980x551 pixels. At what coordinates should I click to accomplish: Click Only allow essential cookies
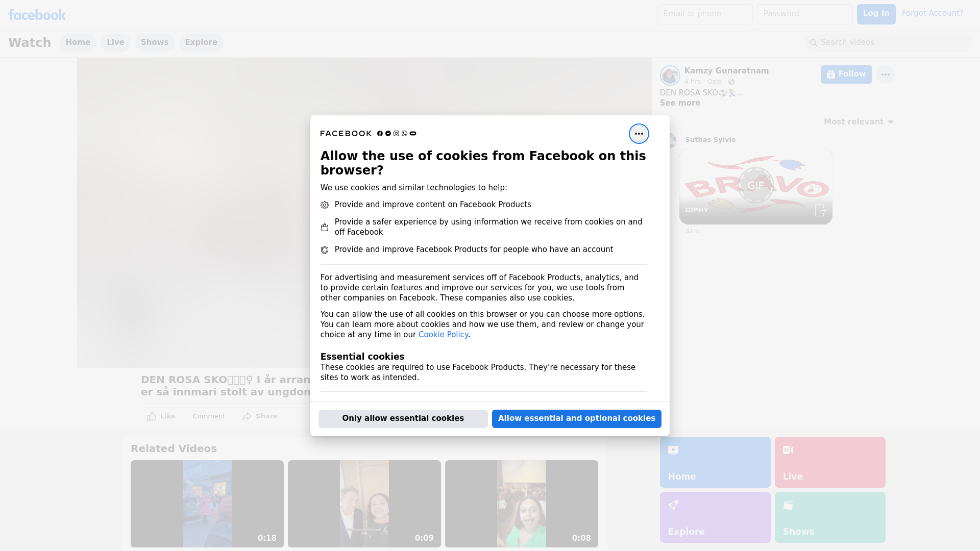[403, 419]
